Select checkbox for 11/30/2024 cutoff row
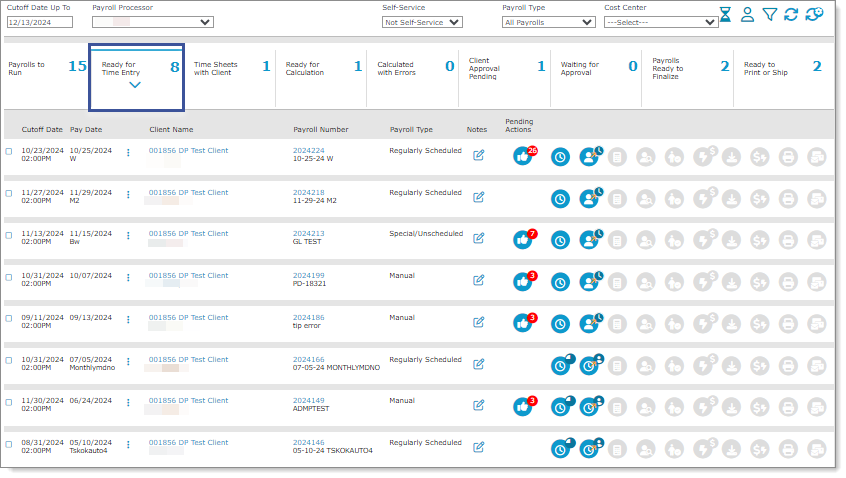Screen dimensions: 846x478 coord(9,402)
